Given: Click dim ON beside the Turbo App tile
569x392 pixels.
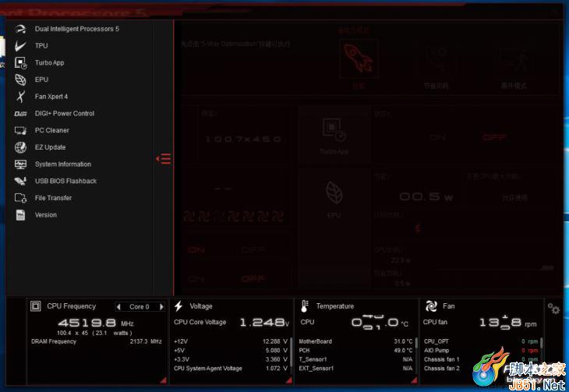Looking at the screenshot, I should 437,137.
